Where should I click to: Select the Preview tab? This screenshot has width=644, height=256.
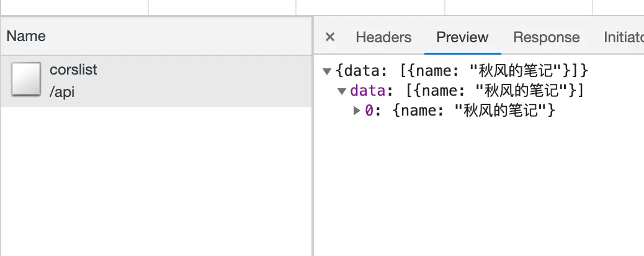point(462,37)
